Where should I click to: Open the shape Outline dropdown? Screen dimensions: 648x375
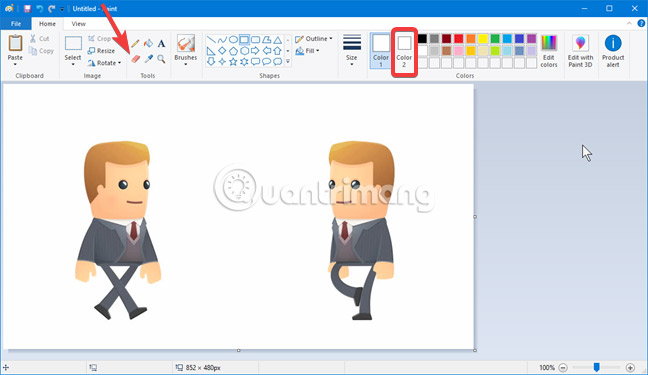[314, 39]
